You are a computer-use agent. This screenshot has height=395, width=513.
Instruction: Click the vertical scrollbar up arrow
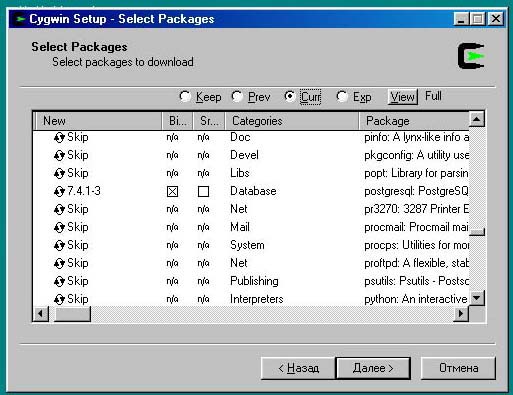pyautogui.click(x=477, y=119)
